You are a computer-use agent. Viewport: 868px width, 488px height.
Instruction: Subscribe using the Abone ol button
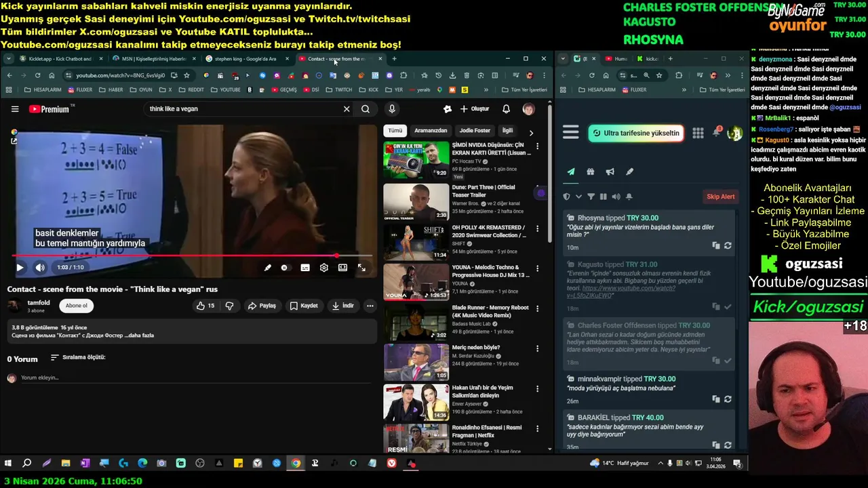pos(76,306)
